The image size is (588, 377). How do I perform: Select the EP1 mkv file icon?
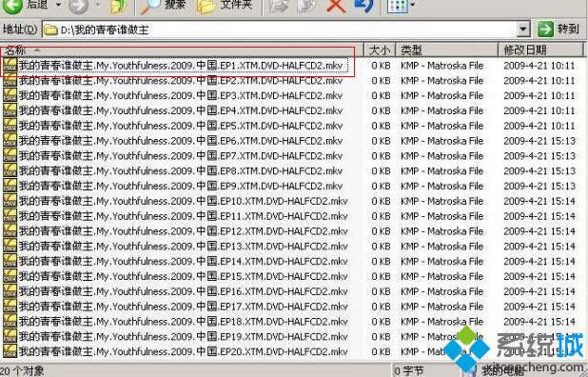(10, 66)
